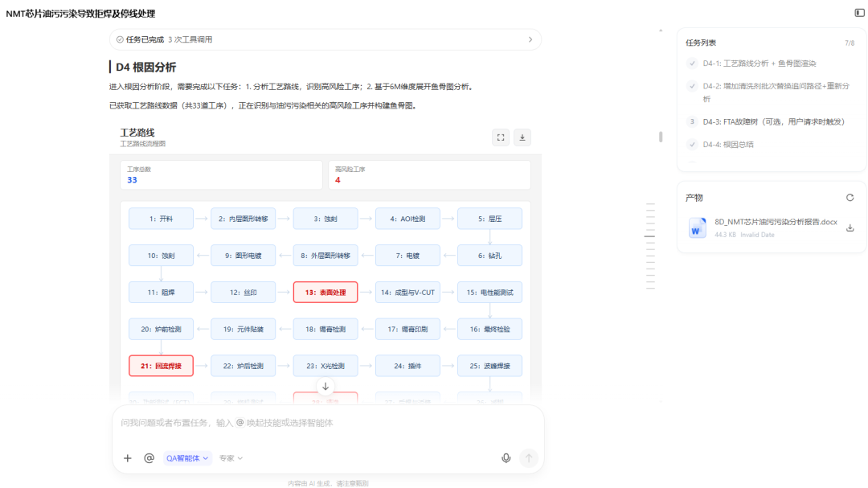
Task: Select process node 11: 阻焊
Action: click(161, 293)
